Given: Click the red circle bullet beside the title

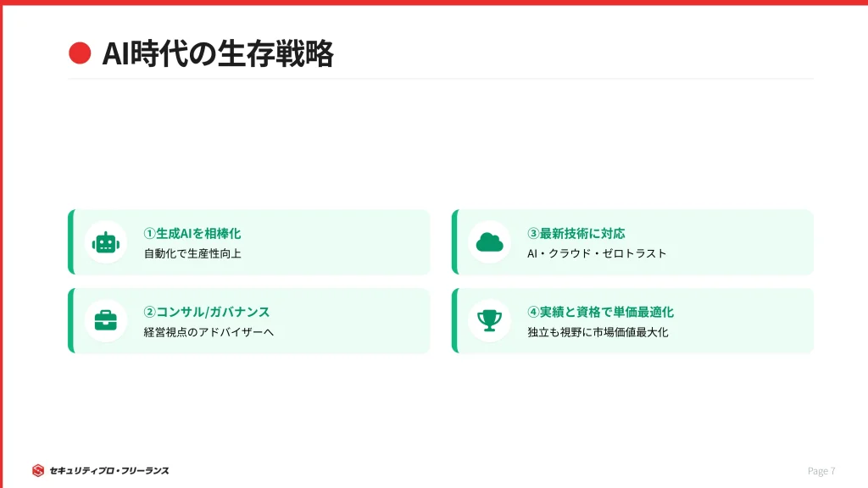Looking at the screenshot, I should point(80,53).
